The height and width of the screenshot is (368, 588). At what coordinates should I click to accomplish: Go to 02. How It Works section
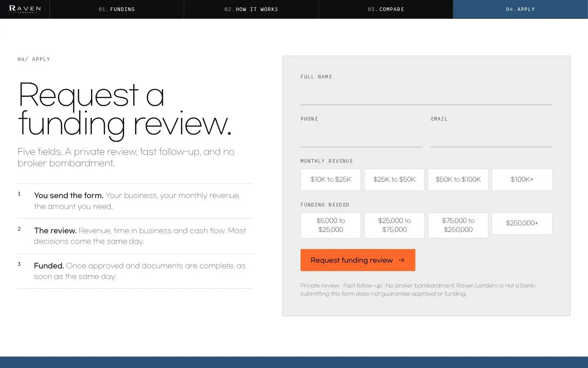click(x=251, y=9)
